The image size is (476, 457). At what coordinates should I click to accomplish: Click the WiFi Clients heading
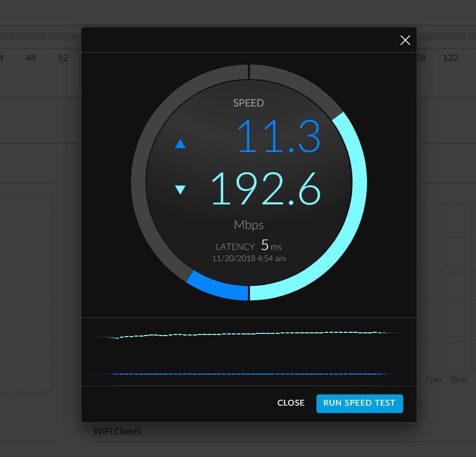pos(117,431)
